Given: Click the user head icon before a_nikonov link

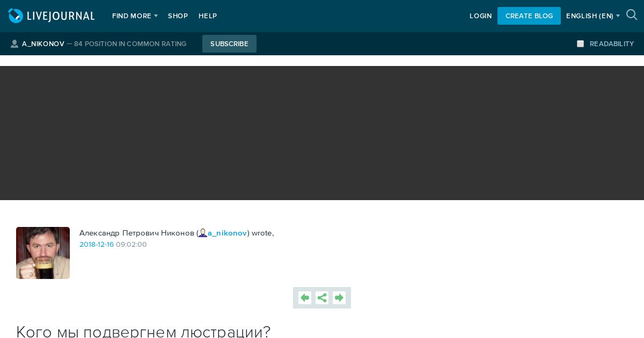Looking at the screenshot, I should click(x=203, y=233).
